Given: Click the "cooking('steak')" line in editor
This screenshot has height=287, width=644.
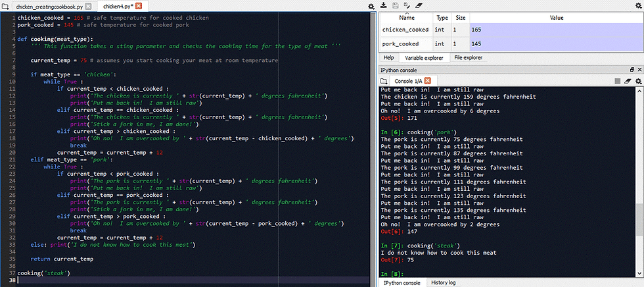Looking at the screenshot, I should click(44, 273).
